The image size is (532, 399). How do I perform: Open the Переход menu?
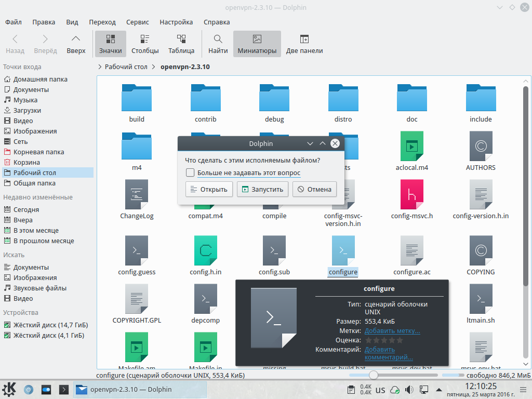click(x=102, y=22)
